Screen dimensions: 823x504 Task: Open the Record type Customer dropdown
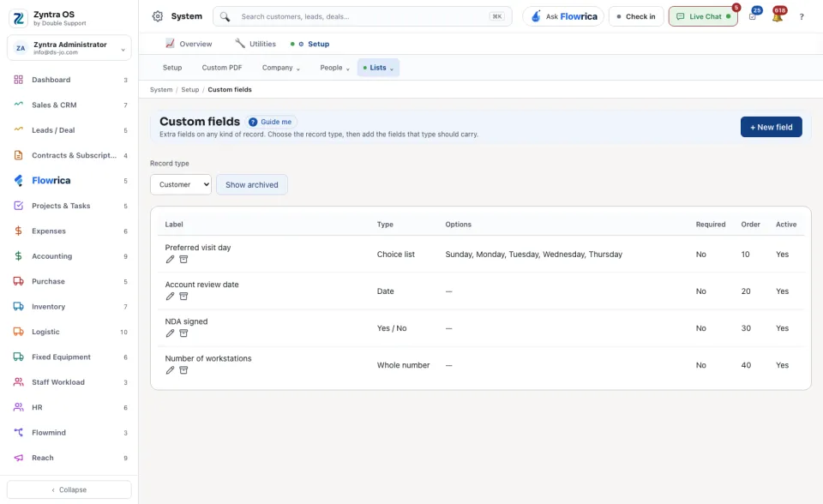point(181,185)
